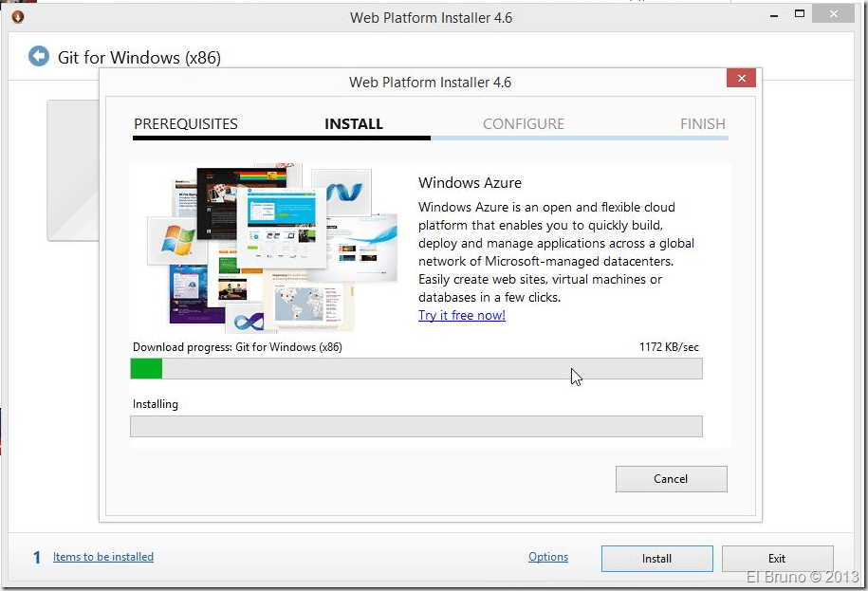Cancel the Git for Windows download
The image size is (868, 591).
(x=671, y=479)
